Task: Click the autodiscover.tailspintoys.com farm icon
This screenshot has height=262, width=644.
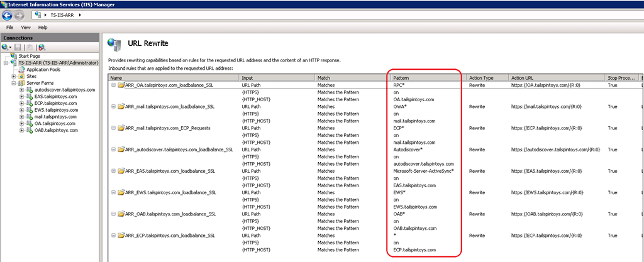Action: 29,90
